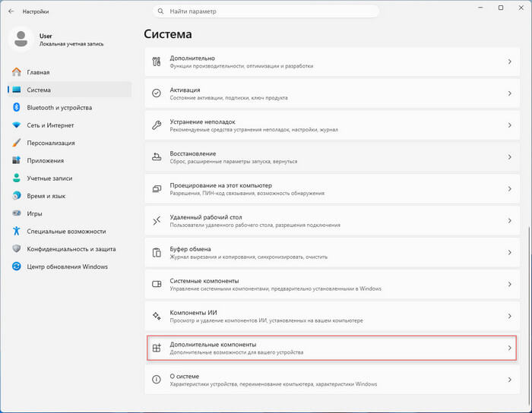The width and height of the screenshot is (532, 413).
Task: Click the Приложения apps icon
Action: pos(16,160)
